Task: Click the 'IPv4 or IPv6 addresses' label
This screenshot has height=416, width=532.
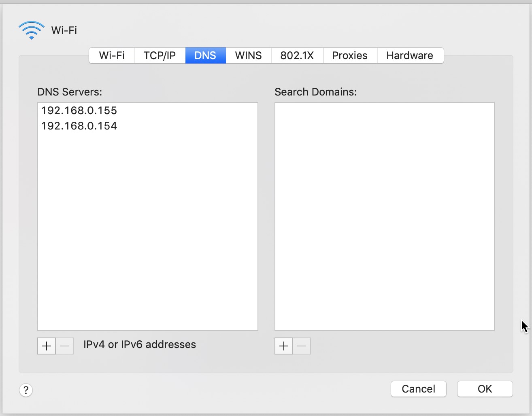Action: (x=140, y=344)
